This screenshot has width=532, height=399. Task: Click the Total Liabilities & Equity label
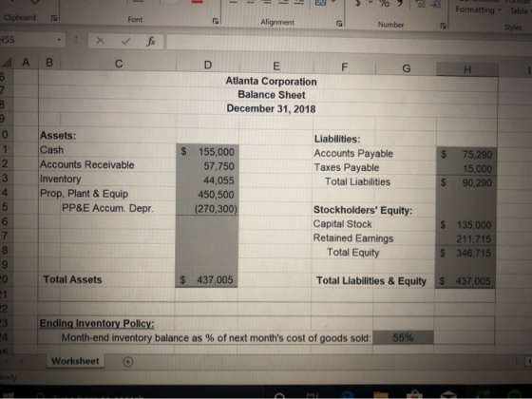371,281
